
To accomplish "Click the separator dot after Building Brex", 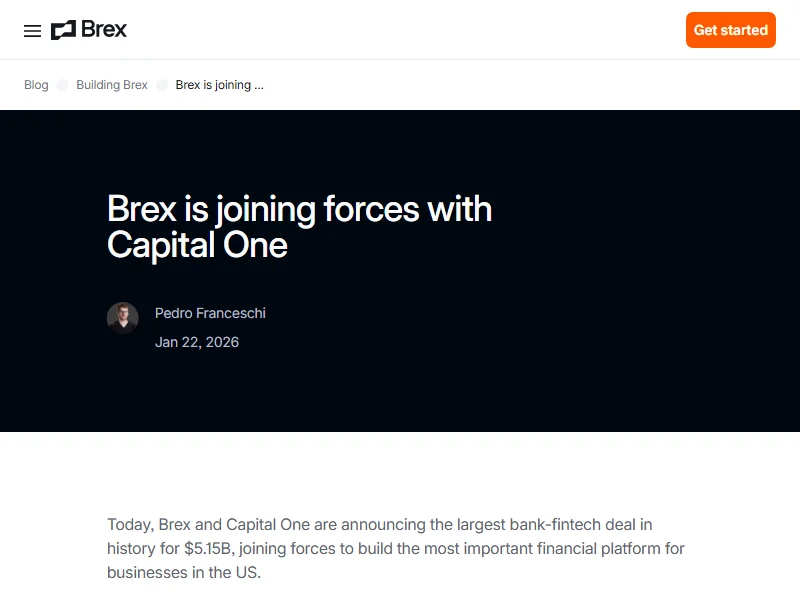I will [162, 85].
